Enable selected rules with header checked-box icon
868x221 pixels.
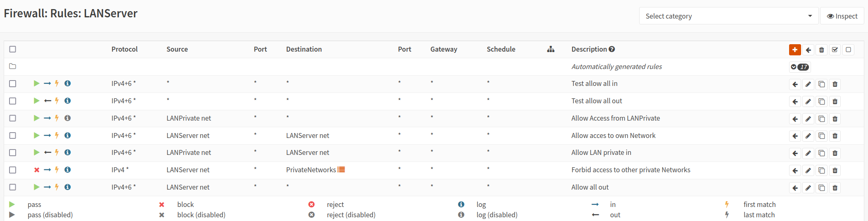pos(835,50)
